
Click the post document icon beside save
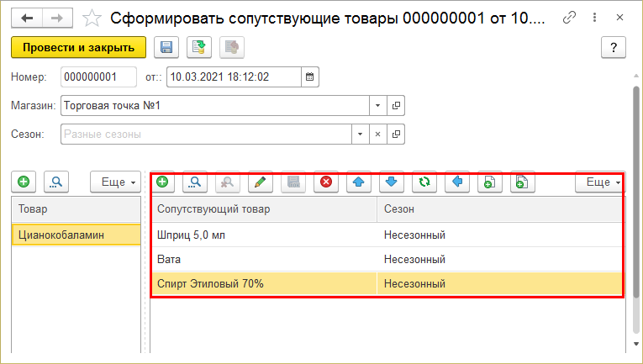coord(199,48)
